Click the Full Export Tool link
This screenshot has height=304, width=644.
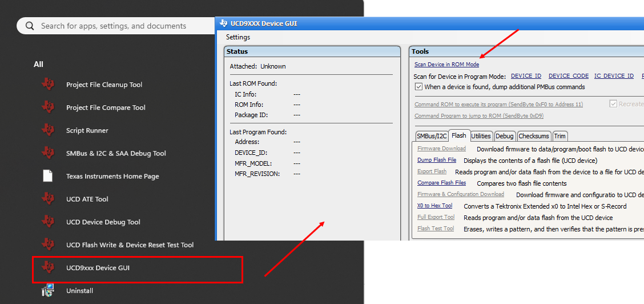coord(436,217)
